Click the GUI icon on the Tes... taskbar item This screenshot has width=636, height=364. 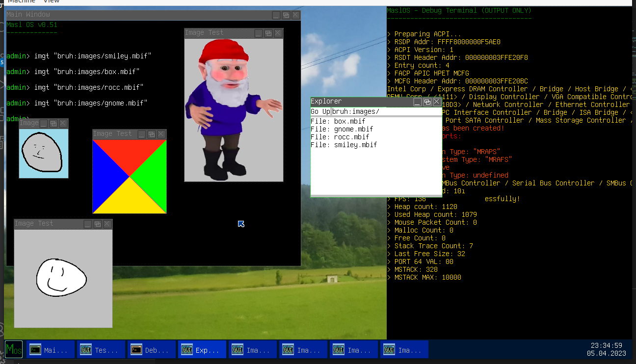click(85, 349)
